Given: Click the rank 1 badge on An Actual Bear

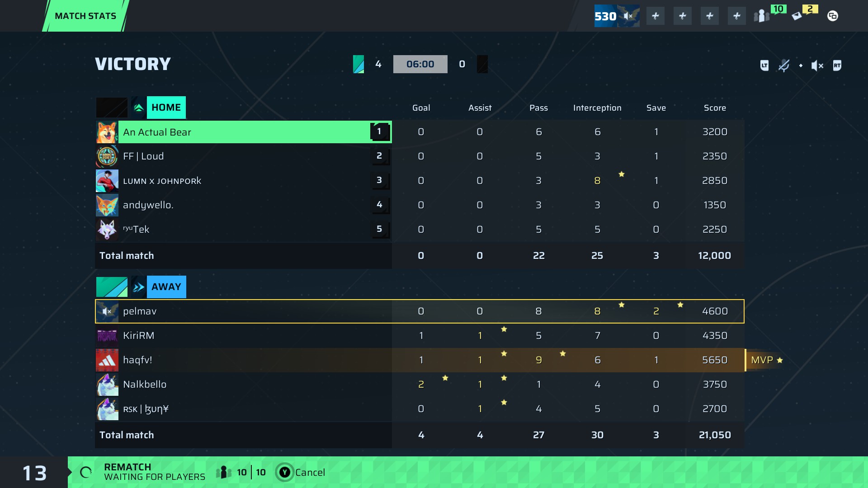Looking at the screenshot, I should point(379,131).
